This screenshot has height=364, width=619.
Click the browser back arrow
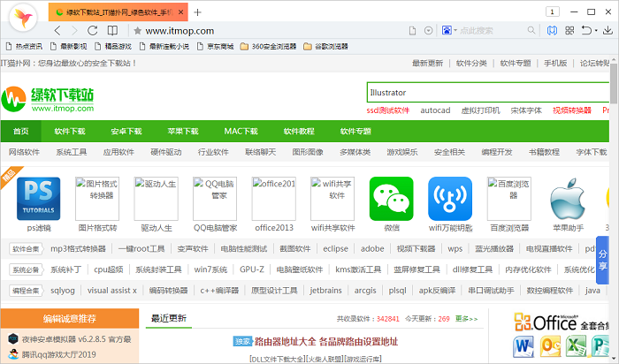point(57,30)
